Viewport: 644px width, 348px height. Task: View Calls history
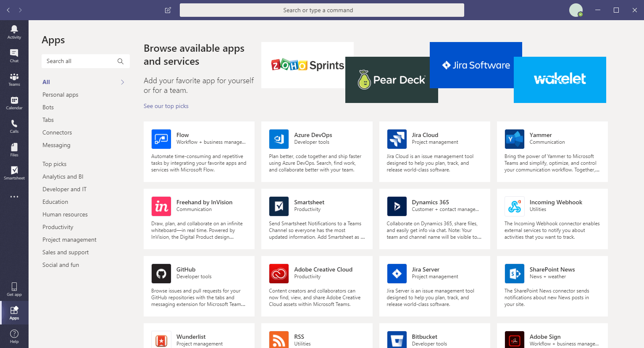click(14, 124)
